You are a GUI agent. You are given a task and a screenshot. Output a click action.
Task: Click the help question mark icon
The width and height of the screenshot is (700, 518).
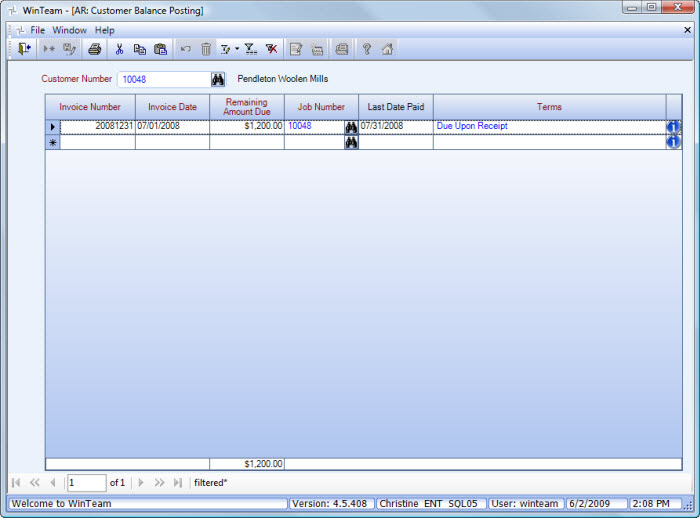pos(367,49)
